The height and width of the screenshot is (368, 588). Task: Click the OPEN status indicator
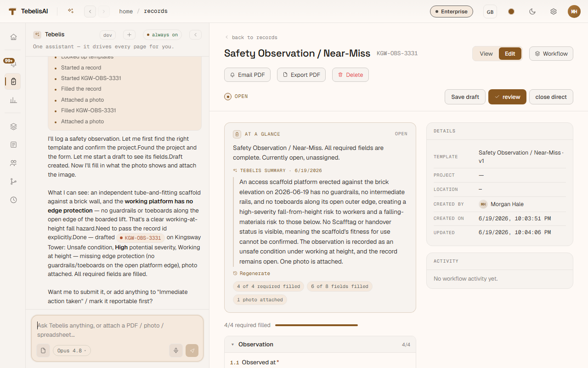click(236, 97)
